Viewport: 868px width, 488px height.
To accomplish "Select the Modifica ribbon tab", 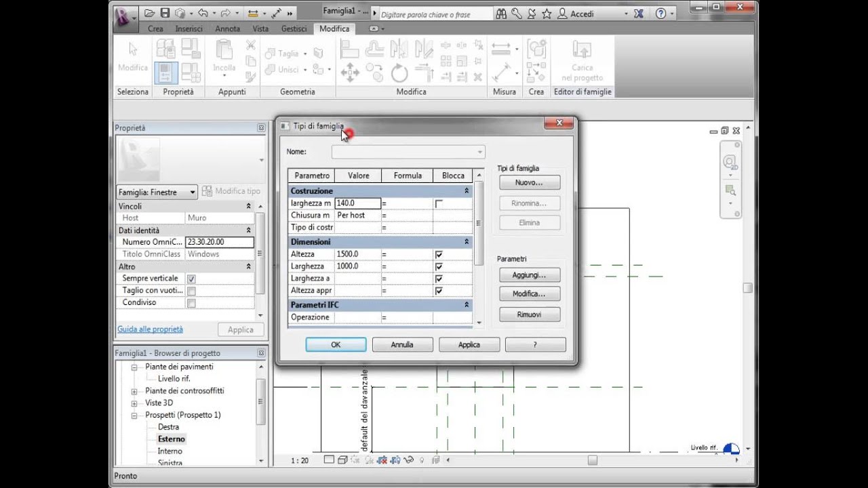I will click(334, 29).
